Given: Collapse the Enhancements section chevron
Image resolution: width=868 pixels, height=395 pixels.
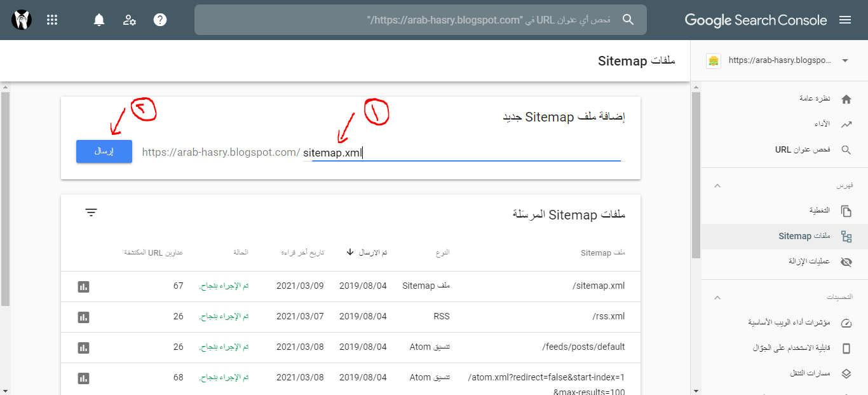Looking at the screenshot, I should 717,298.
